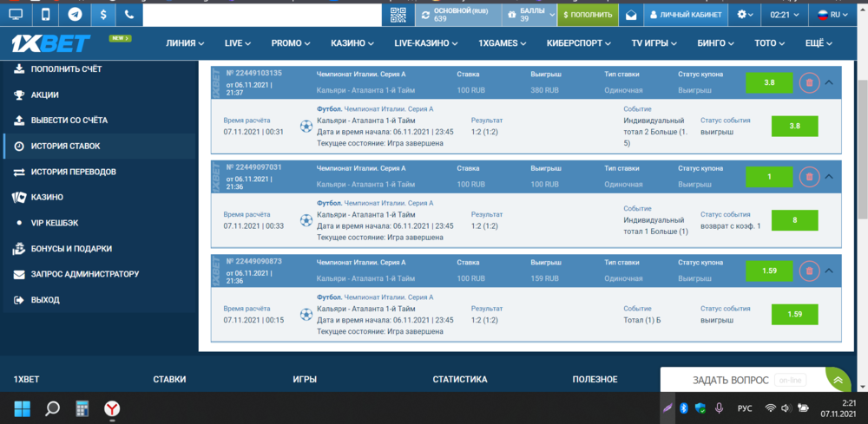The width and height of the screenshot is (868, 424).
Task: Open the mobile app icon
Action: (45, 15)
